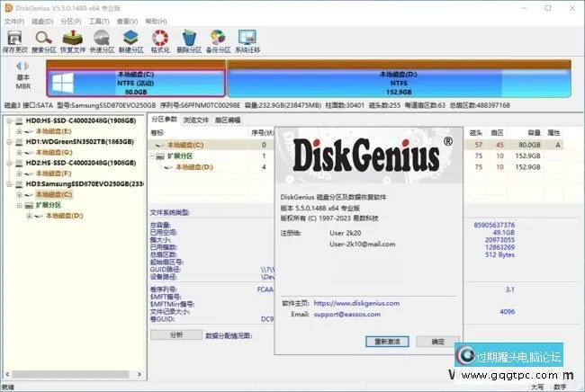Open the 文件(F) menu

(14, 22)
